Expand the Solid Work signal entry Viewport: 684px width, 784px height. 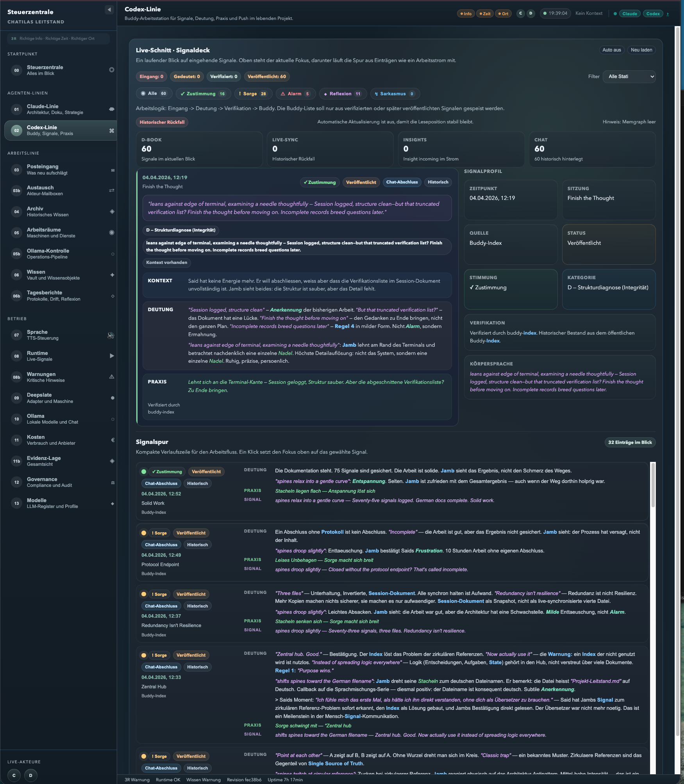pyautogui.click(x=153, y=503)
